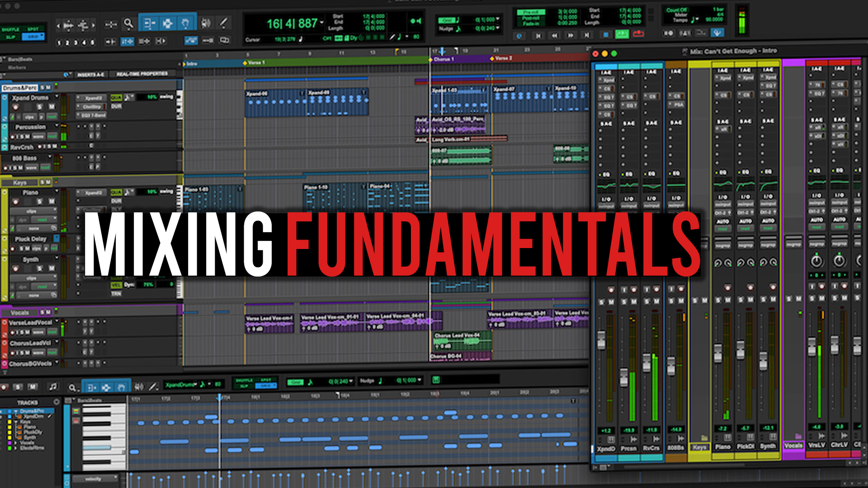Click the INSERTS A-E column header

(x=90, y=75)
